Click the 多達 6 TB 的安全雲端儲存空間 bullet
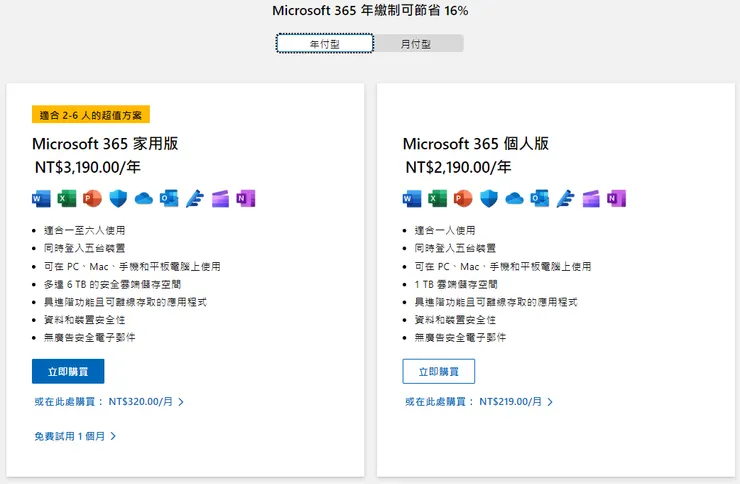This screenshot has width=740, height=484. [x=112, y=284]
